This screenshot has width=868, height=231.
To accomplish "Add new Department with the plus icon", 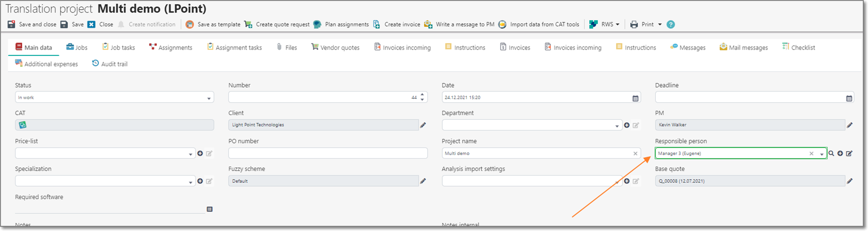I will click(x=627, y=125).
